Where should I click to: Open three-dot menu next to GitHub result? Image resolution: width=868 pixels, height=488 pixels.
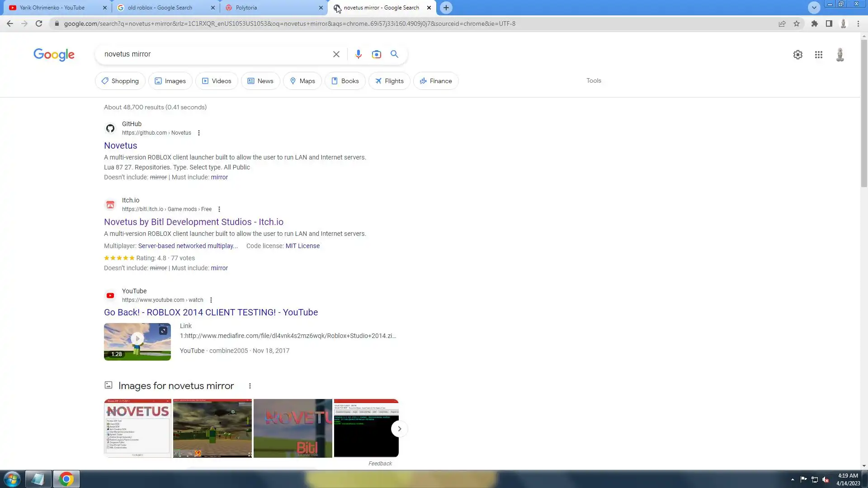pyautogui.click(x=198, y=133)
